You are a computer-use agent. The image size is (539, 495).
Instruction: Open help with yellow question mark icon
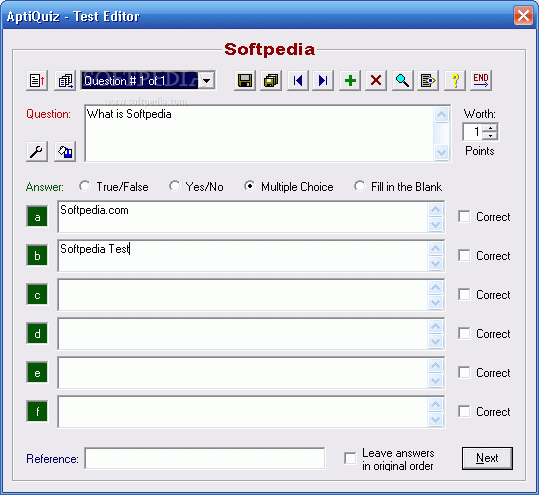click(455, 81)
